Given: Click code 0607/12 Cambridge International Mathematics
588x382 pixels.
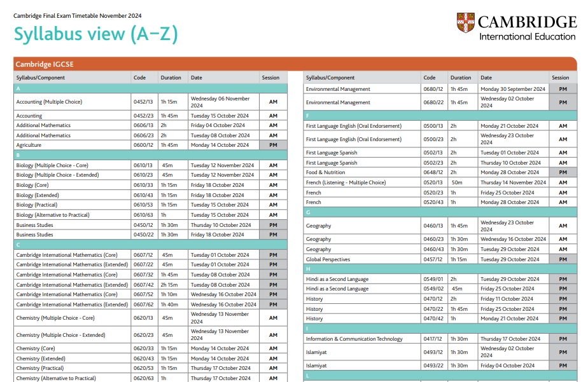Looking at the screenshot, I should (x=143, y=255).
